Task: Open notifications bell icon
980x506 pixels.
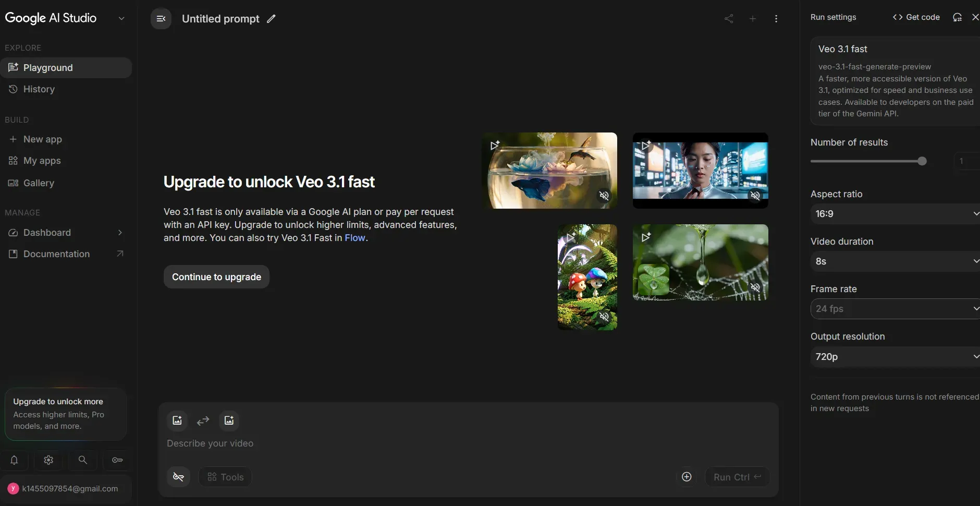Action: point(14,460)
